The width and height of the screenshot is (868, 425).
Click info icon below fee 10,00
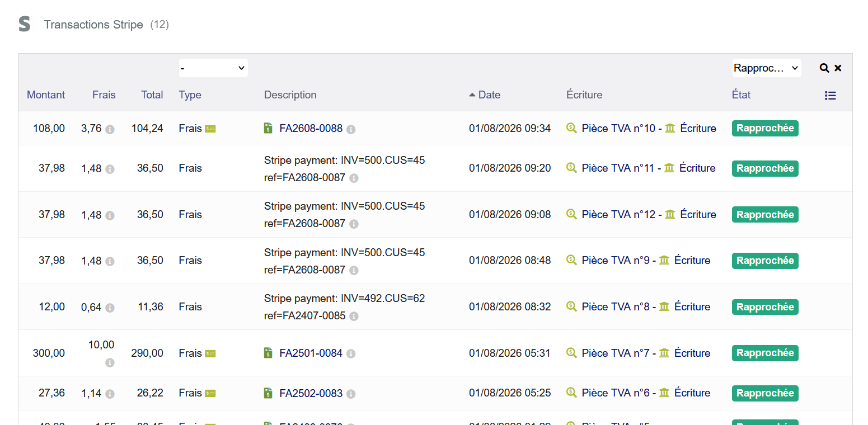coord(110,363)
